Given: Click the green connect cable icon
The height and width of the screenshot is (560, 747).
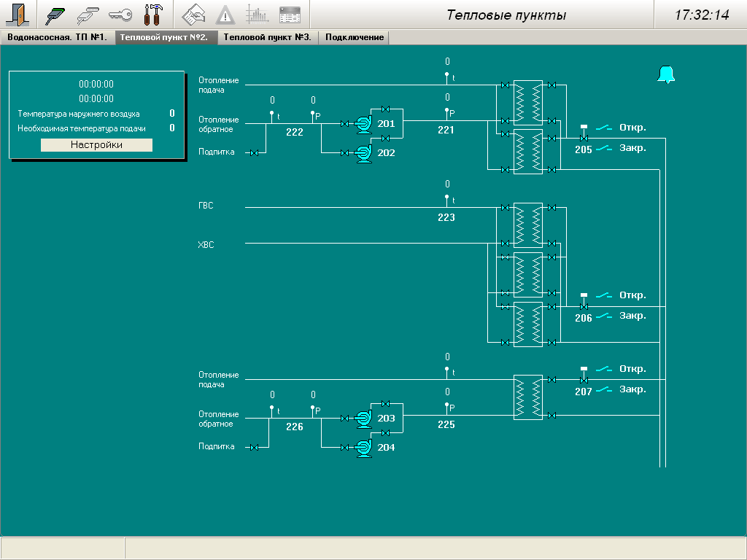Looking at the screenshot, I should tap(55, 15).
